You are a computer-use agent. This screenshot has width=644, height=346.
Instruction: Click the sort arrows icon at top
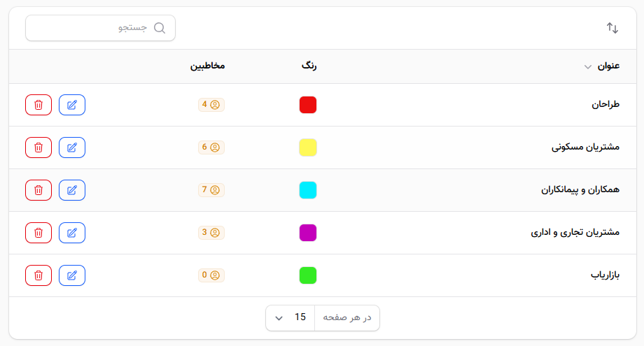pos(612,28)
